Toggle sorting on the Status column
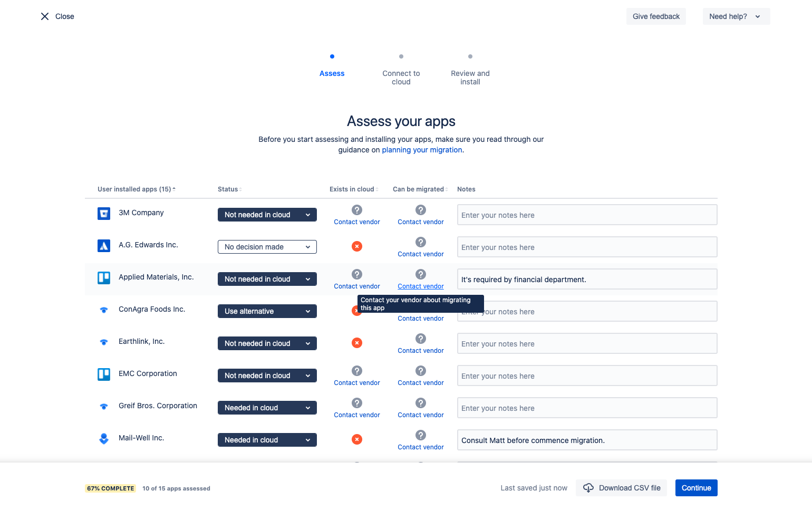The width and height of the screenshot is (812, 510). coord(240,189)
